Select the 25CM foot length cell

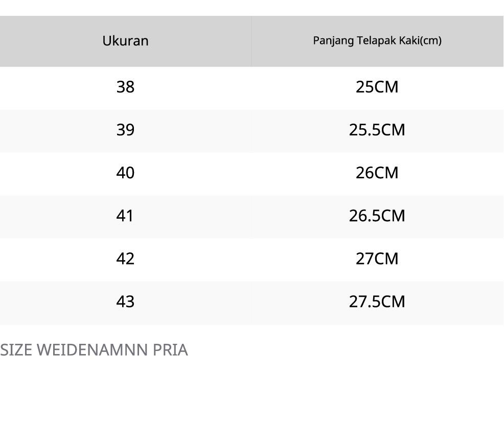point(377,87)
